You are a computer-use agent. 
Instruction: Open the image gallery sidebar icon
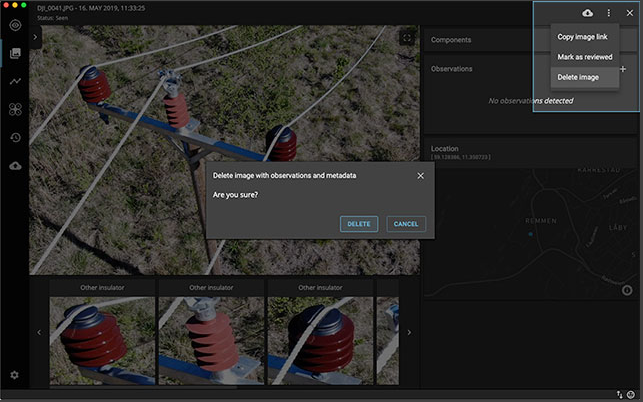tap(14, 53)
